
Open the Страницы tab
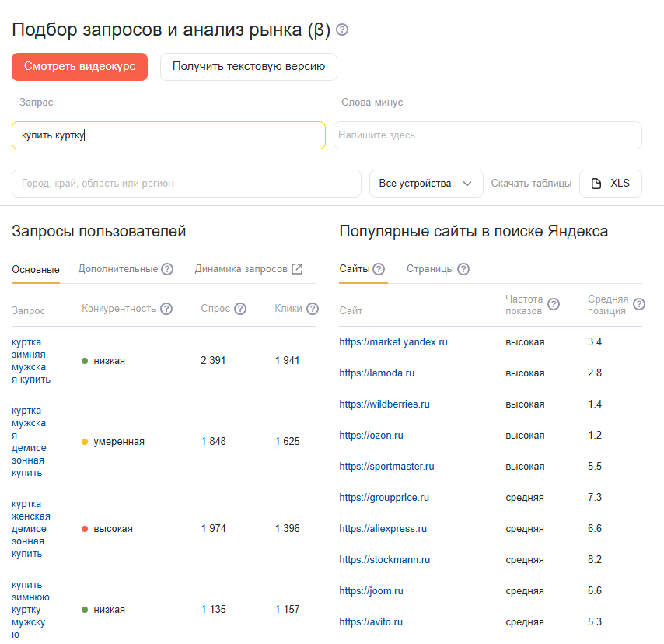click(x=430, y=269)
